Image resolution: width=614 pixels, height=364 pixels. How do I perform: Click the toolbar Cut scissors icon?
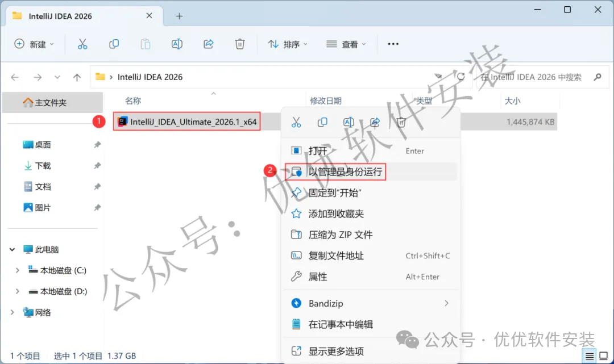pyautogui.click(x=82, y=44)
